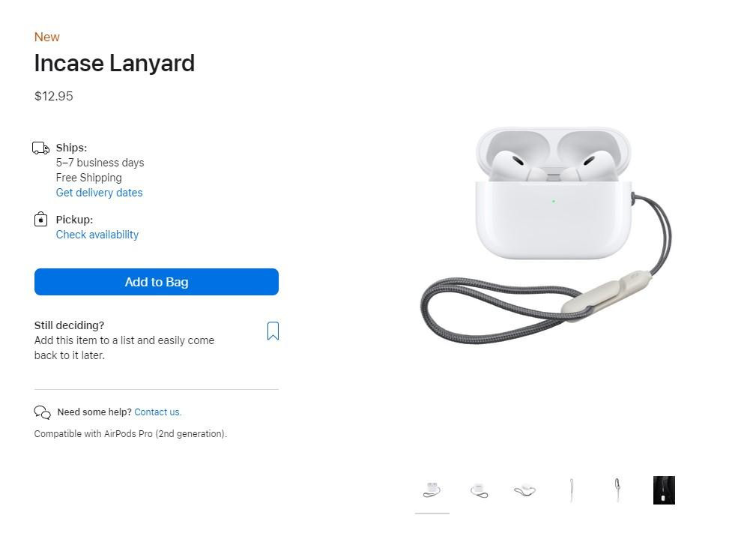Open the Get delivery dates link
This screenshot has height=533, width=756.
100,193
